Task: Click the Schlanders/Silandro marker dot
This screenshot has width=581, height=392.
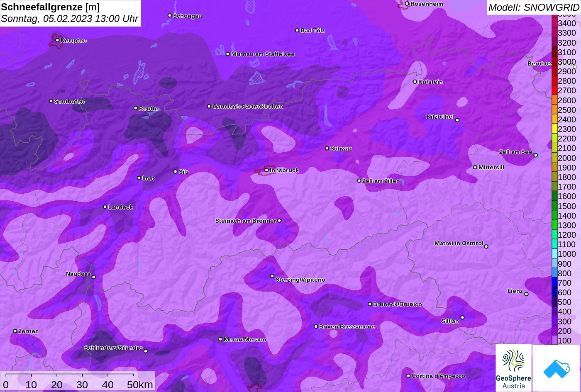Action: click(x=146, y=351)
